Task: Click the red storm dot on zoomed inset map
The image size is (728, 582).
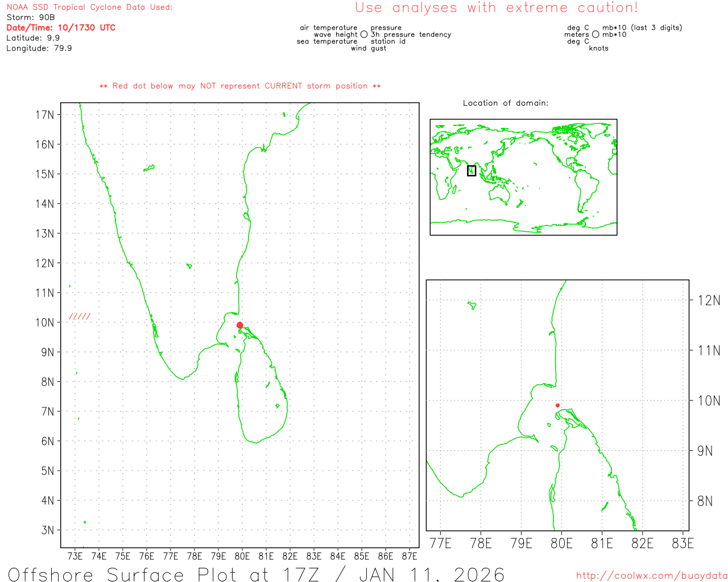Action: point(557,405)
